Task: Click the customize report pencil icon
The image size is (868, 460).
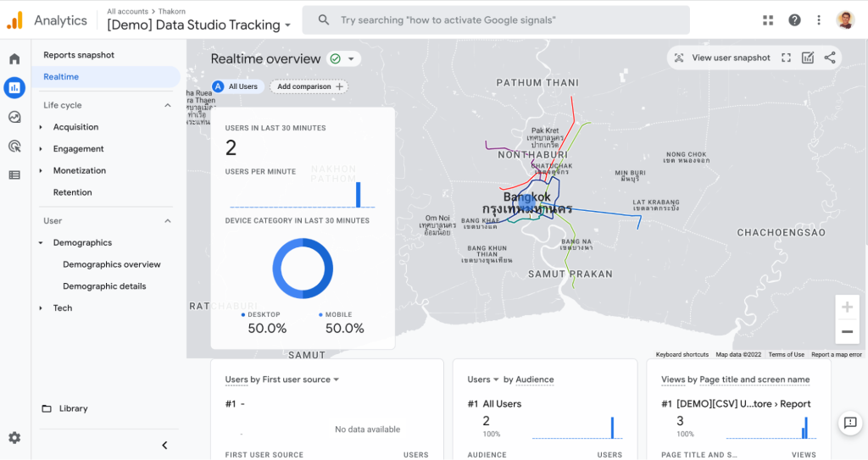Action: pyautogui.click(x=808, y=58)
